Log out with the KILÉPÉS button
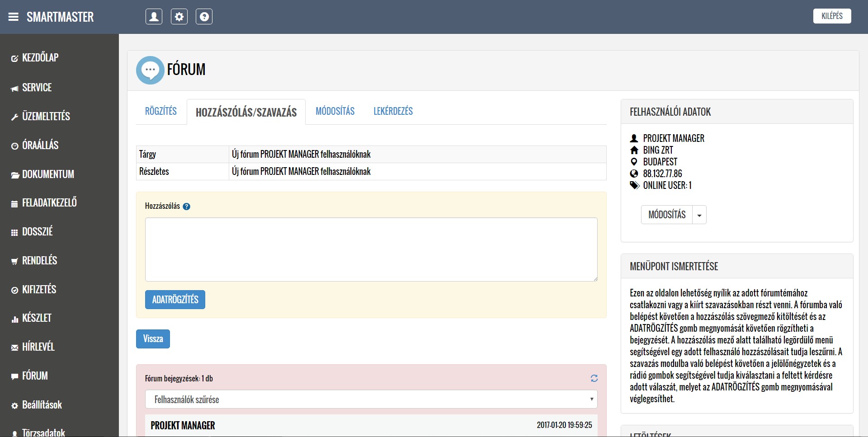 click(x=831, y=16)
